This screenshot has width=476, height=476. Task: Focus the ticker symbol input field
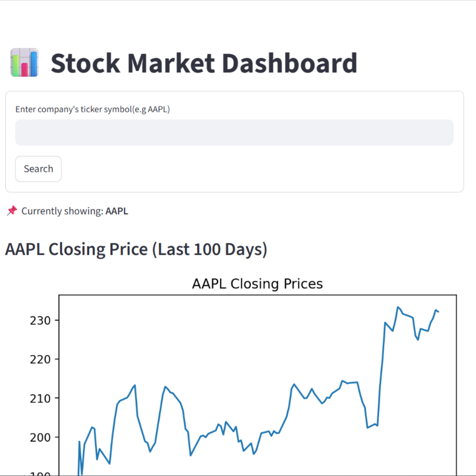(x=234, y=132)
